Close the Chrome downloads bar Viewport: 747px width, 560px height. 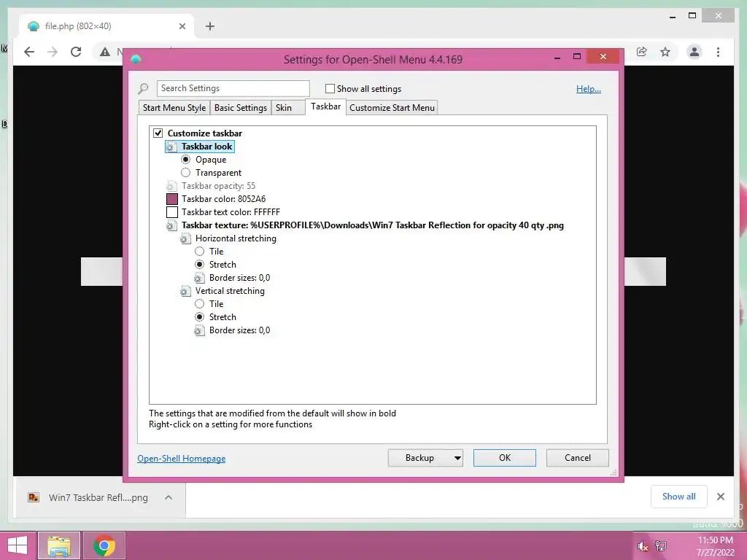(x=720, y=497)
